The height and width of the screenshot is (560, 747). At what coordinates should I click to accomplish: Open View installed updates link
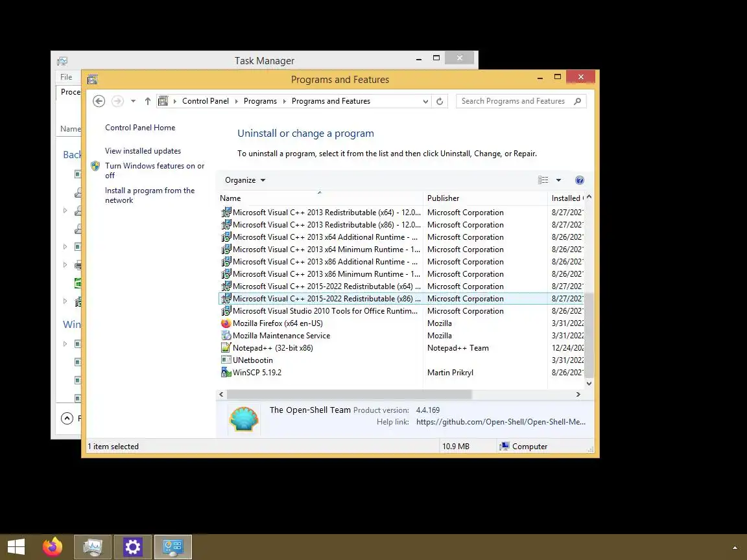coord(143,151)
